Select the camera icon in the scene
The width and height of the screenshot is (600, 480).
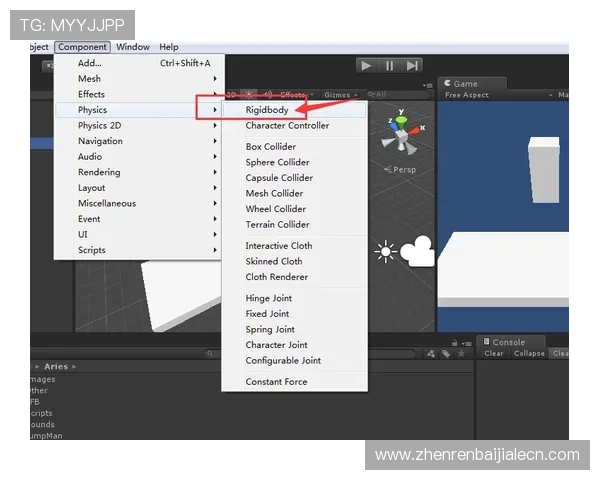coord(417,251)
